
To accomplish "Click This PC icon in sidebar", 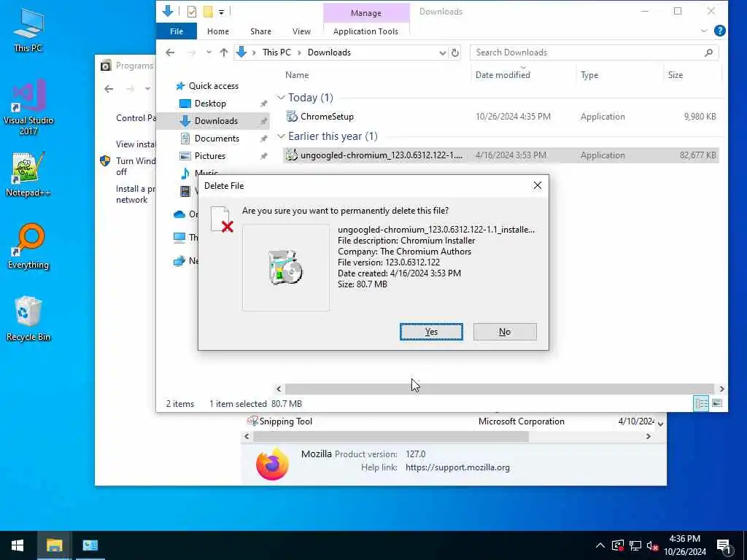I will (x=179, y=237).
